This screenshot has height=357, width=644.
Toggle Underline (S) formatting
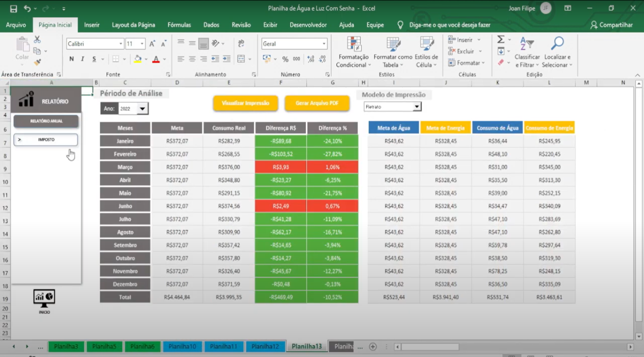(x=94, y=59)
